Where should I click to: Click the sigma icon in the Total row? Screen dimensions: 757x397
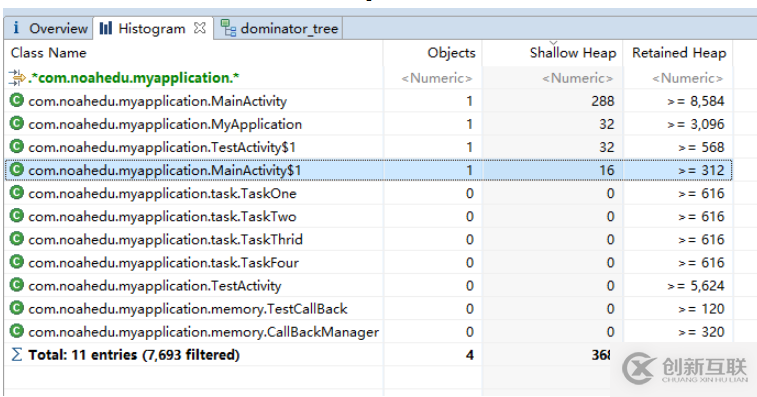coord(16,354)
